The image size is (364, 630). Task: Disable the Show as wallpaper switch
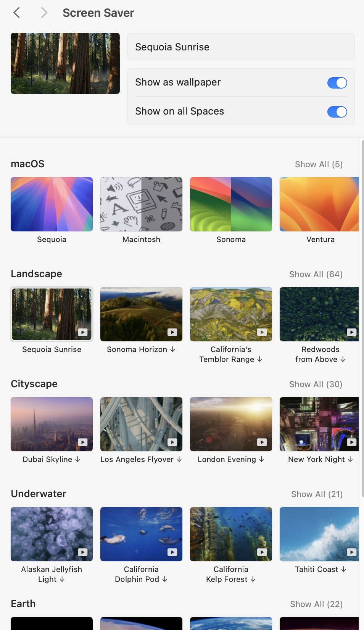tap(337, 83)
